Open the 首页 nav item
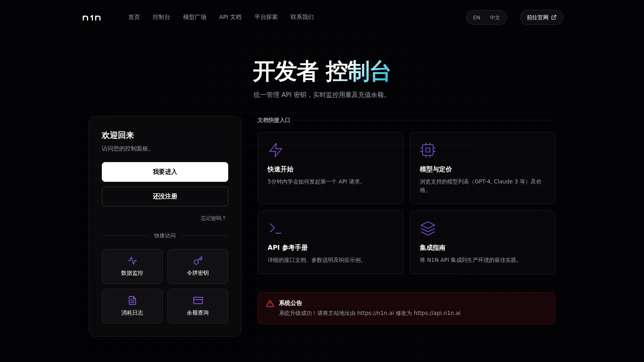Image resolution: width=644 pixels, height=362 pixels. click(134, 17)
